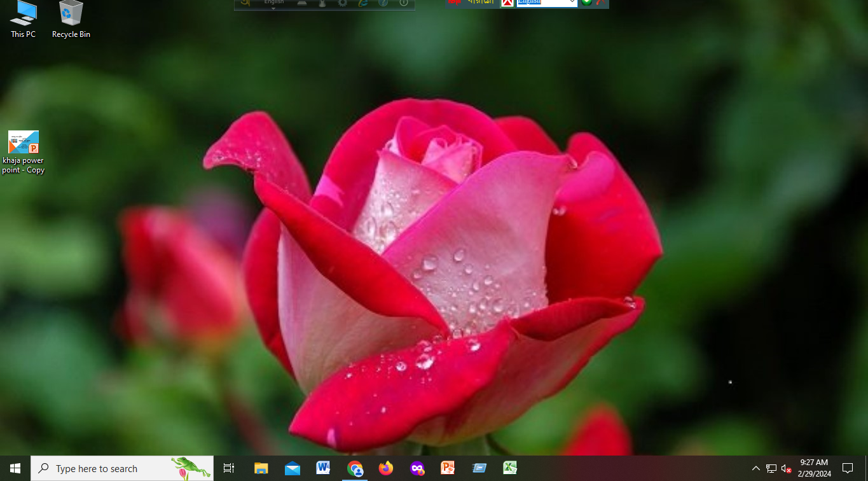Open Microsoft Word from the taskbar
The image size is (868, 481).
click(x=323, y=468)
